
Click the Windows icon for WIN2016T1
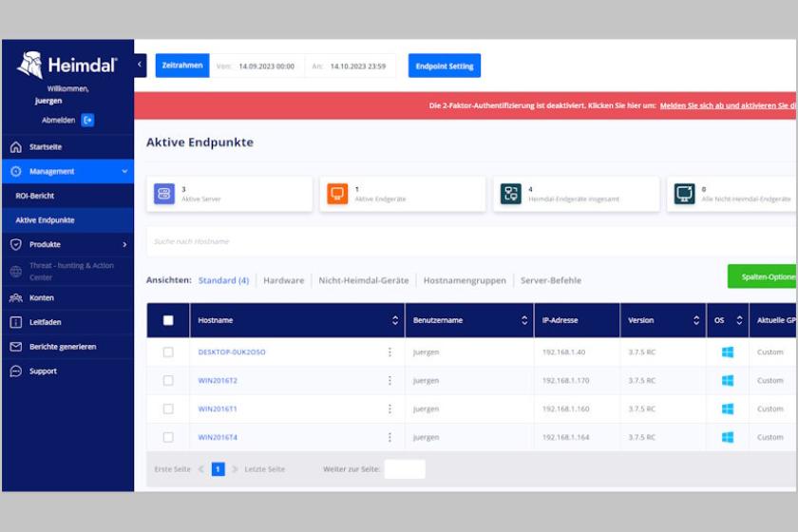(x=728, y=408)
